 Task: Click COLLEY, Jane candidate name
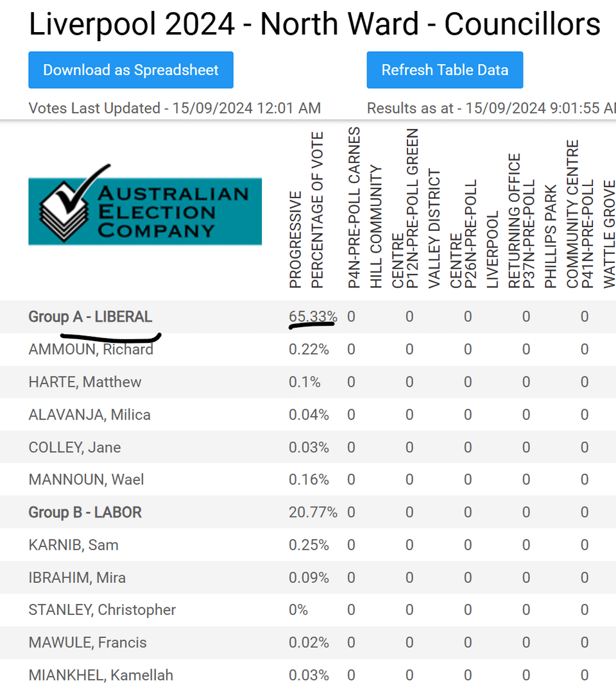pos(74,448)
